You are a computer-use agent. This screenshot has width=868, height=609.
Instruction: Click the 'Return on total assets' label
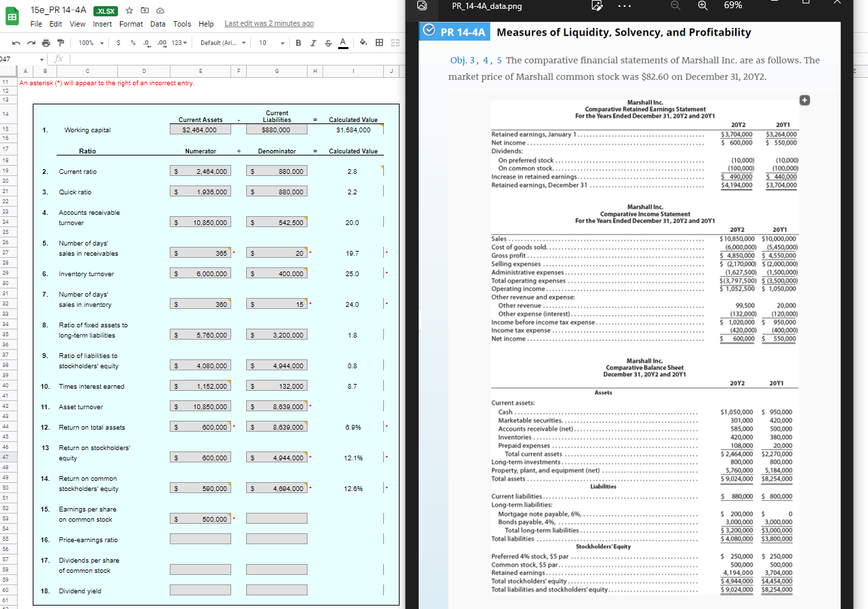[x=92, y=428]
